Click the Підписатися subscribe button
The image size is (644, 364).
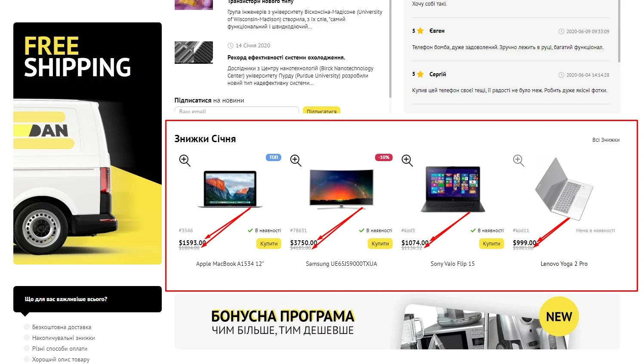tap(321, 110)
